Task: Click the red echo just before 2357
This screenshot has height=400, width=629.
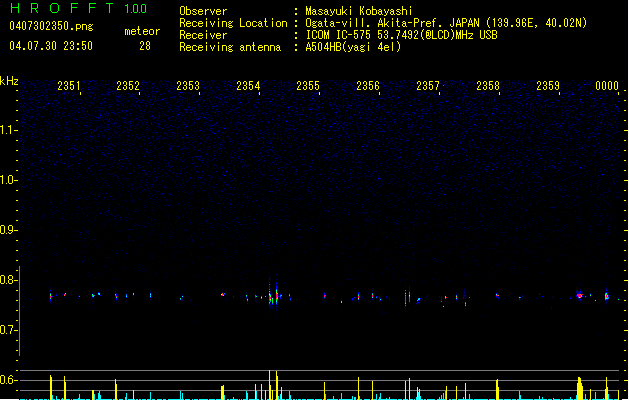Action: coord(408,297)
